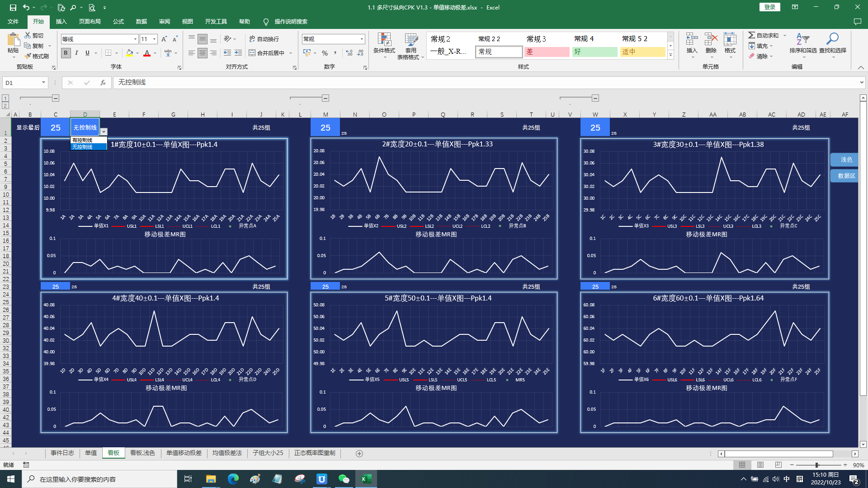868x488 pixels.
Task: Decrease decimal places icon
Action: [x=360, y=53]
